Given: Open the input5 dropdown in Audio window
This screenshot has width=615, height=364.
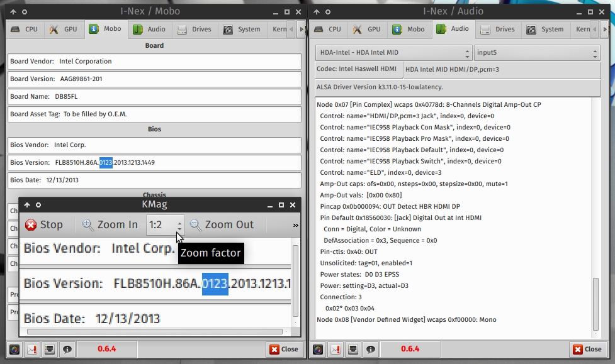Looking at the screenshot, I should click(x=537, y=53).
